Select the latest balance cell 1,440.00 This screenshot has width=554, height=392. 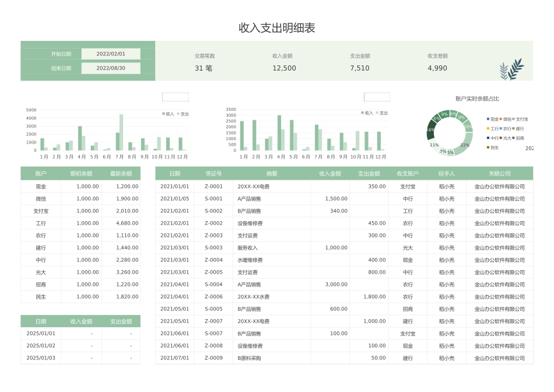[x=121, y=248]
